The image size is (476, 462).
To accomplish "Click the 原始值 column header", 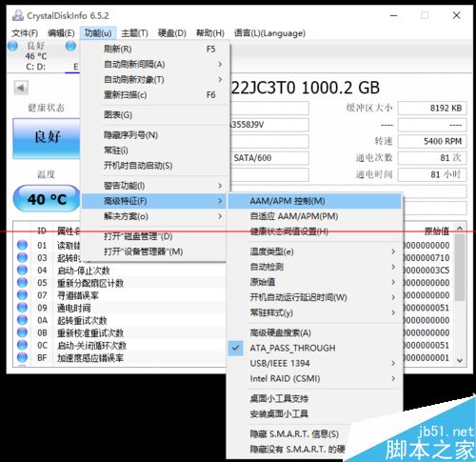I will [437, 231].
